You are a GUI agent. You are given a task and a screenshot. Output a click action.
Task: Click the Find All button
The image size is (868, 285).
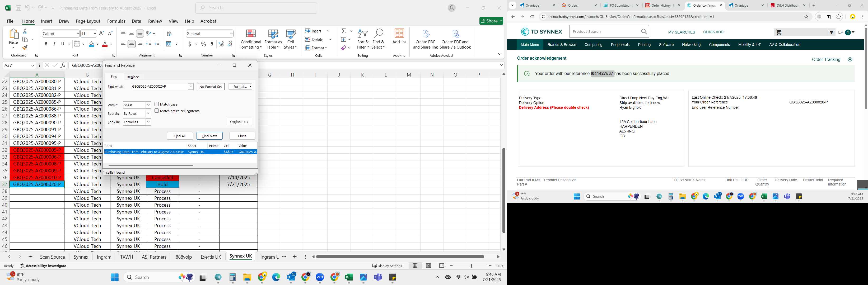pos(180,136)
